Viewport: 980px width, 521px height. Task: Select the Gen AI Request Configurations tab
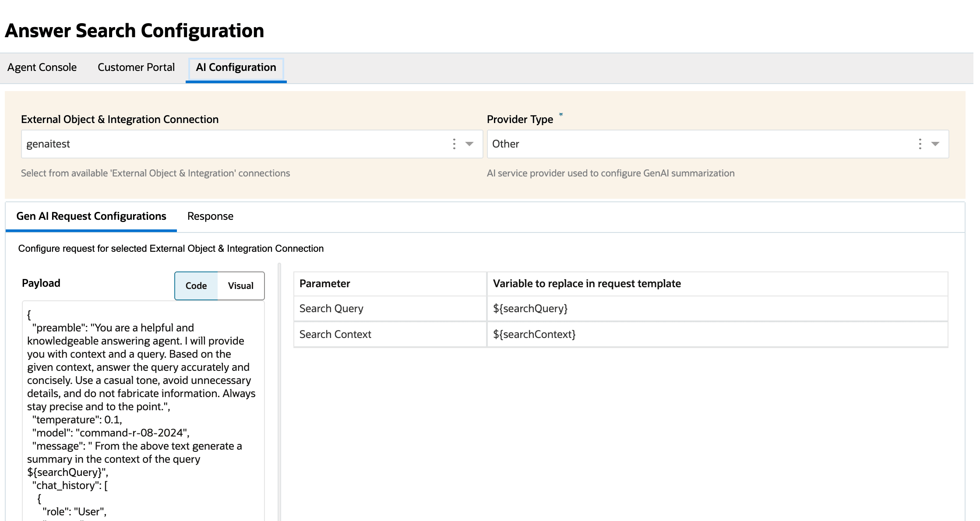[91, 216]
